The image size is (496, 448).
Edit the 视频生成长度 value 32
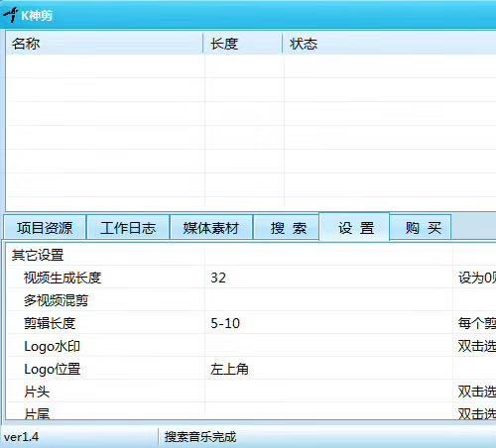[x=328, y=278]
